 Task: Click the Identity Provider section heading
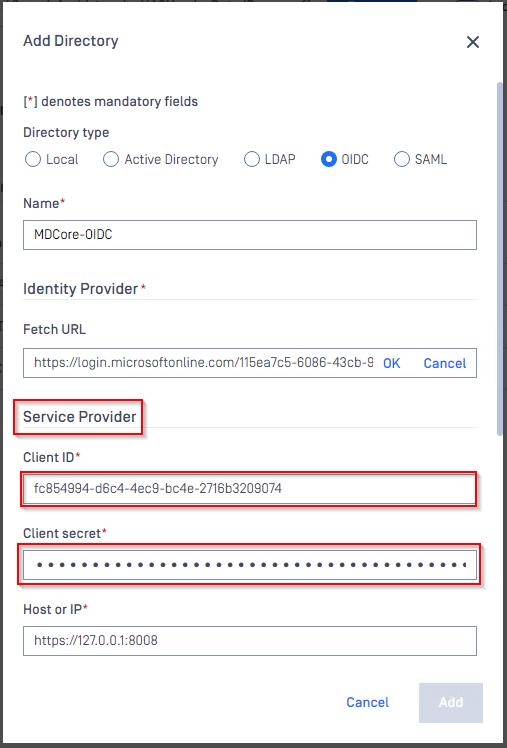[x=81, y=289]
